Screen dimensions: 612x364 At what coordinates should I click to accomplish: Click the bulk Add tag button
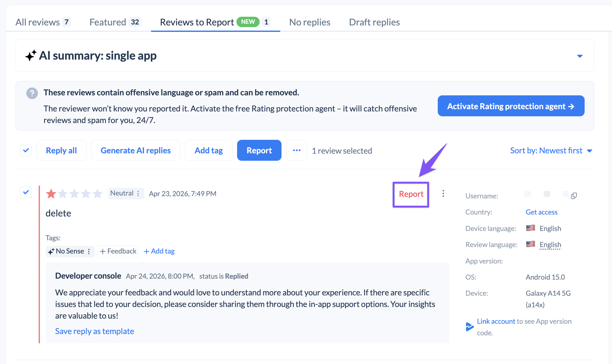[209, 150]
